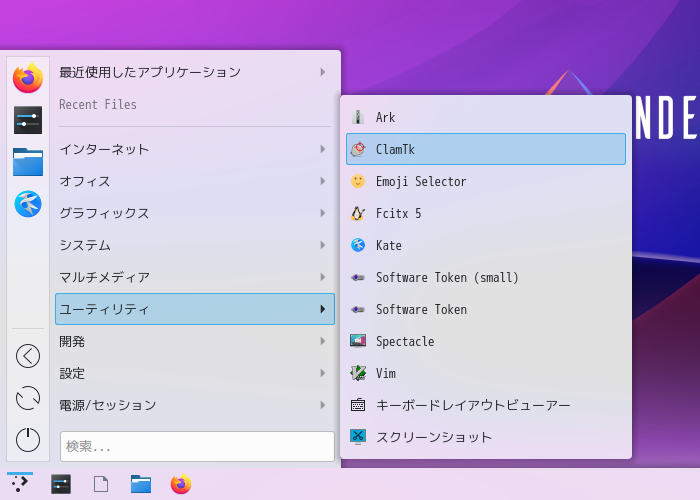
Task: Launch Firefox from the favorites sidebar
Action: tap(28, 78)
